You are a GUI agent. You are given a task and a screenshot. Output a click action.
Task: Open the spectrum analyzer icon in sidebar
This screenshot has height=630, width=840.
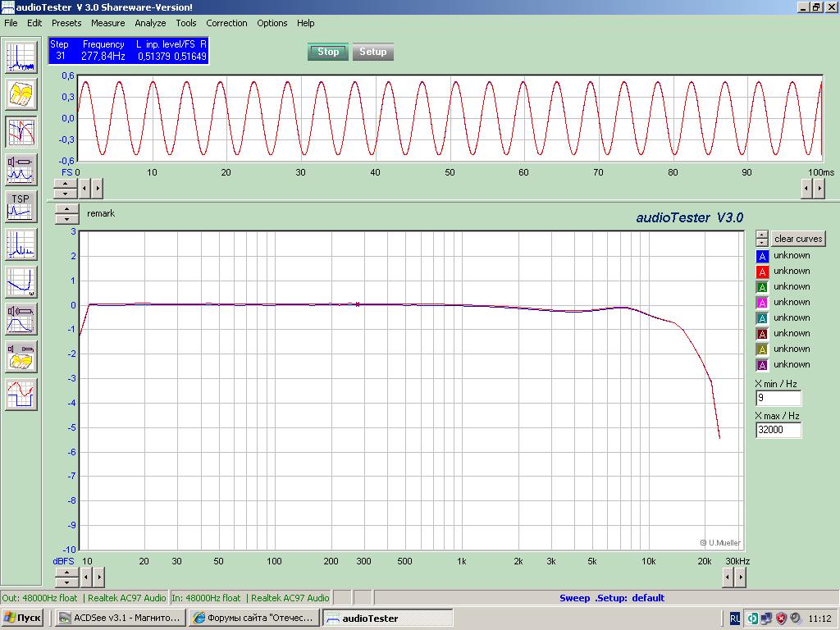point(21,57)
